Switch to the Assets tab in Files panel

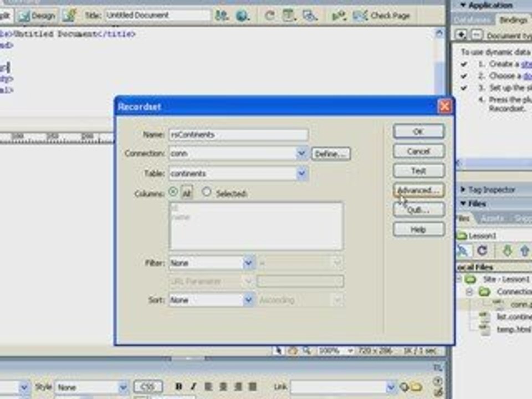(x=493, y=218)
